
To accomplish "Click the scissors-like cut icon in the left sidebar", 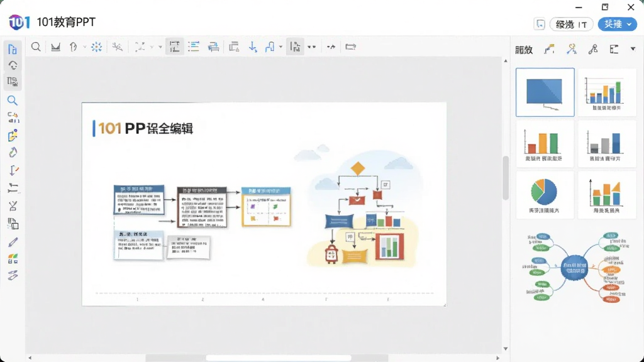I will pos(13,206).
